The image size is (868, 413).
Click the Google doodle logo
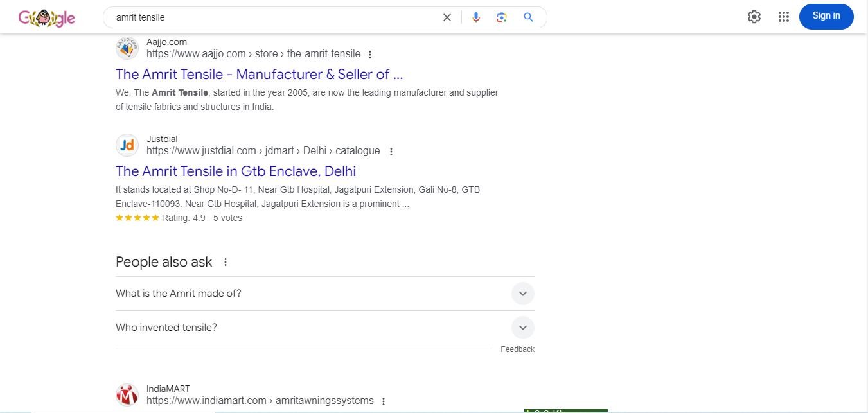(46, 18)
